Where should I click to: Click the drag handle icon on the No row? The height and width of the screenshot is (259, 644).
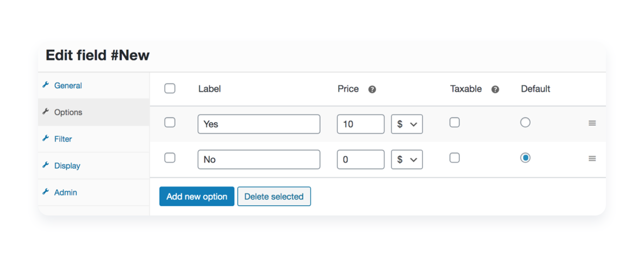tap(592, 159)
